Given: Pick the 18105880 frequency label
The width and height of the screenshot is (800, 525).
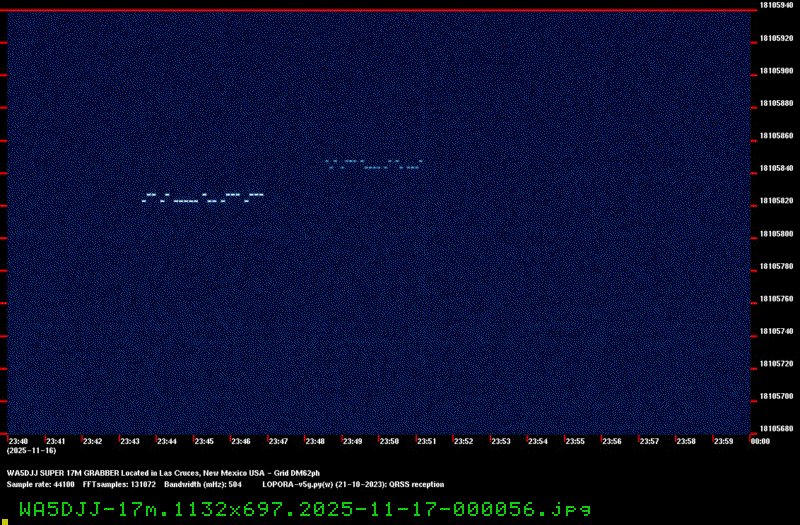Looking at the screenshot, I should [x=777, y=104].
